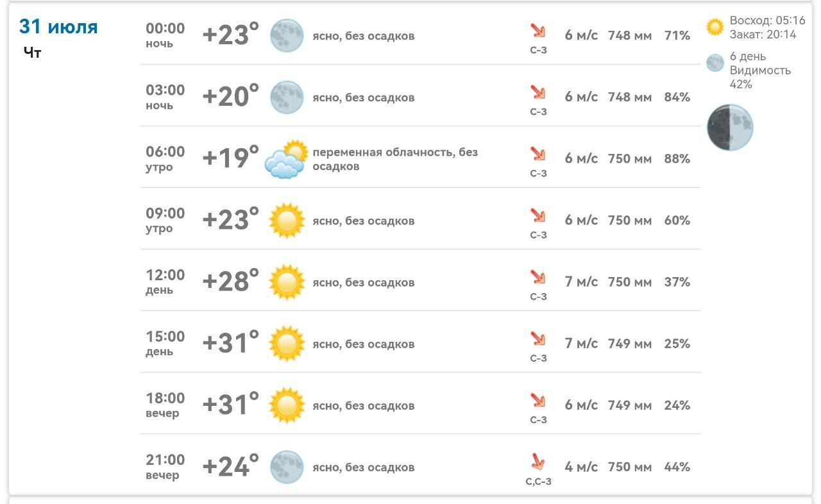Click the 748 мм pressure at 03:00
The image size is (821, 504).
630,97
